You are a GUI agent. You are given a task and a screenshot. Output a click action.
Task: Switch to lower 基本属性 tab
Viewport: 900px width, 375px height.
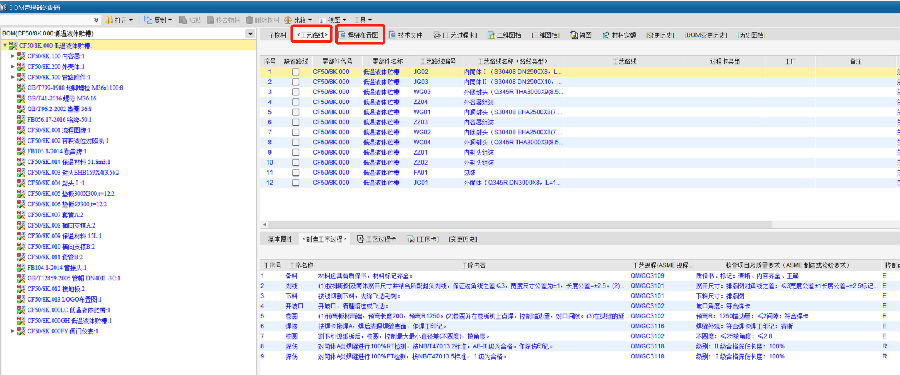click(x=280, y=239)
